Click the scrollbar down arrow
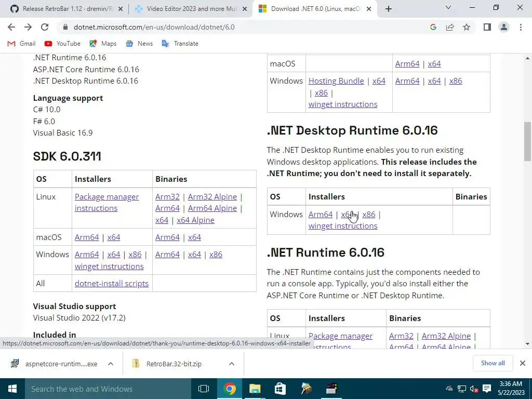 click(x=527, y=344)
